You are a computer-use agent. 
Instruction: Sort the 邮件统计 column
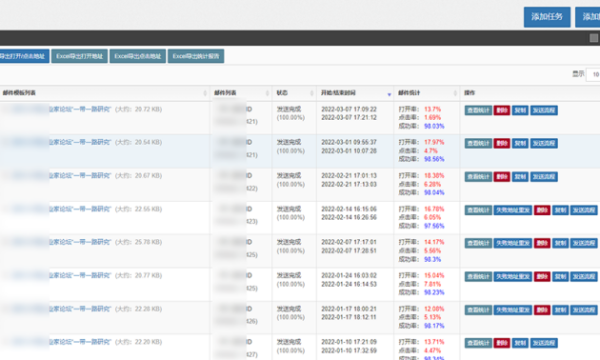tap(455, 93)
